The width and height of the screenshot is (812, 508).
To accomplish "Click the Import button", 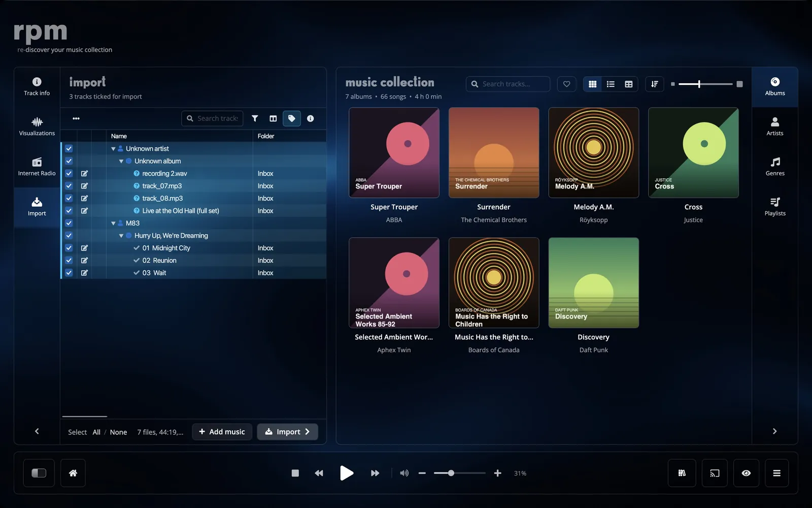I will coord(287,432).
